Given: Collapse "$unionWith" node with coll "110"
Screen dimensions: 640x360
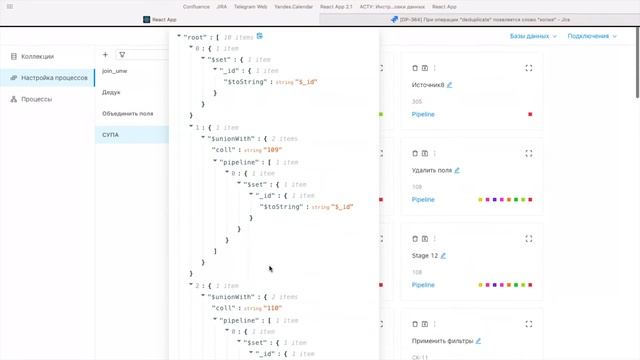Looking at the screenshot, I should click(203, 296).
